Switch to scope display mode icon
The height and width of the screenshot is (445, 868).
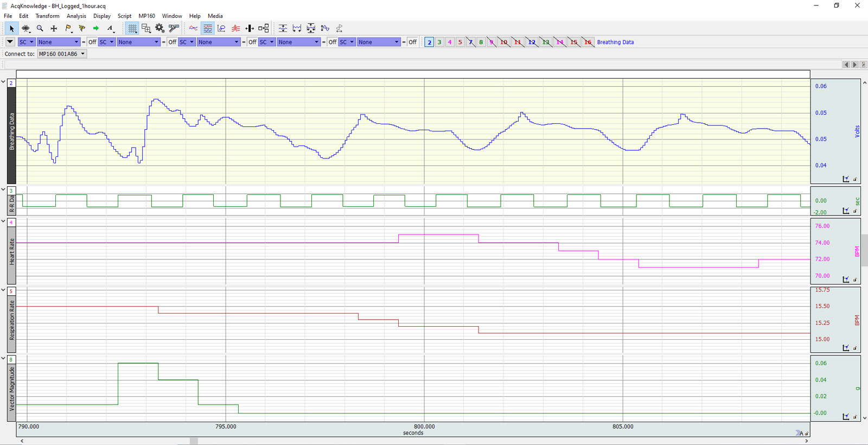[x=194, y=28]
